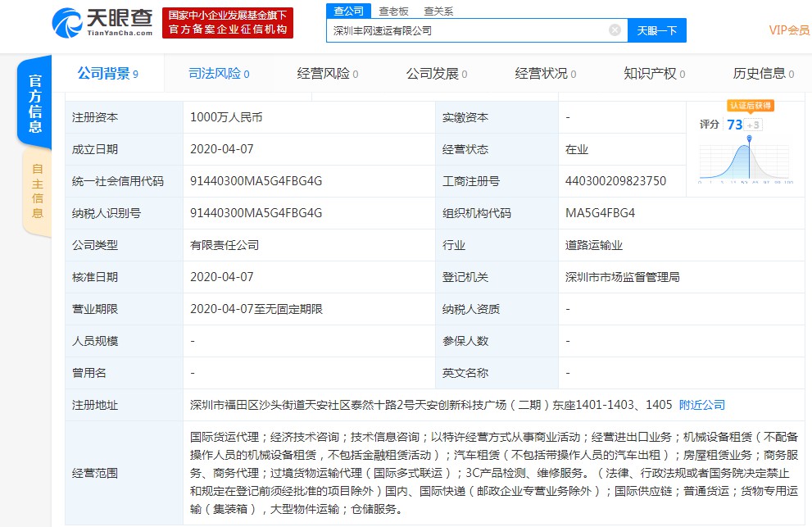Click the 成立日期 value 2020-04-07
812x527 pixels.
tap(222, 149)
